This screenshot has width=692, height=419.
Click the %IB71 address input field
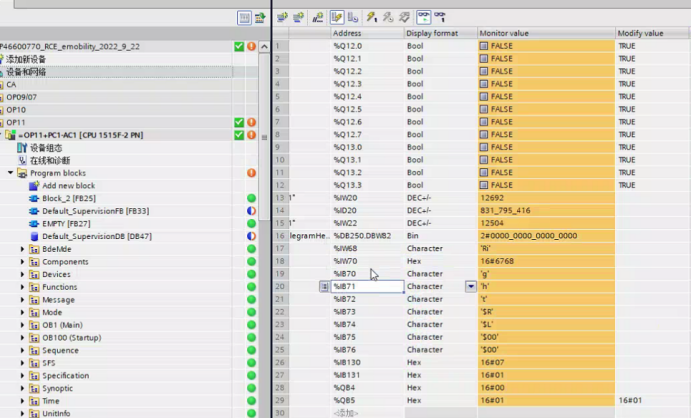(367, 287)
